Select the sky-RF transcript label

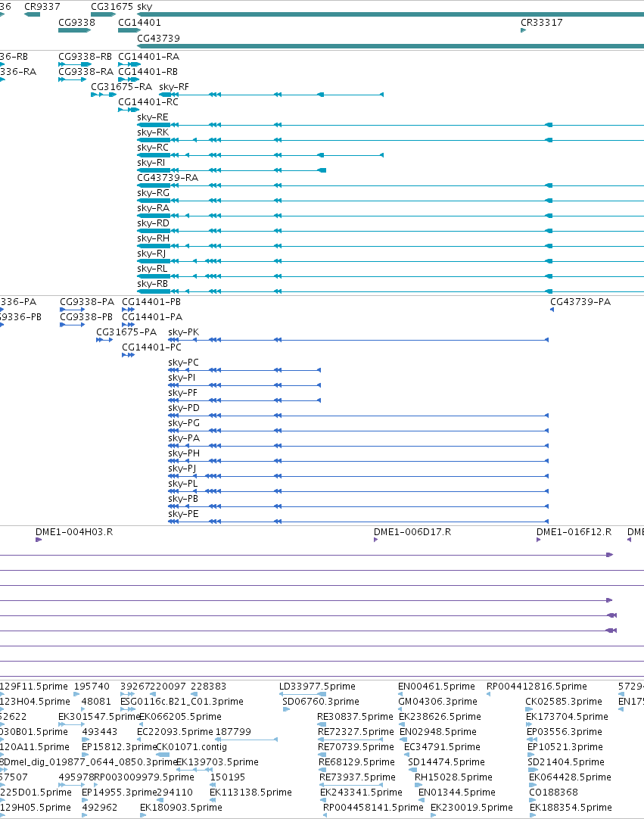(174, 87)
